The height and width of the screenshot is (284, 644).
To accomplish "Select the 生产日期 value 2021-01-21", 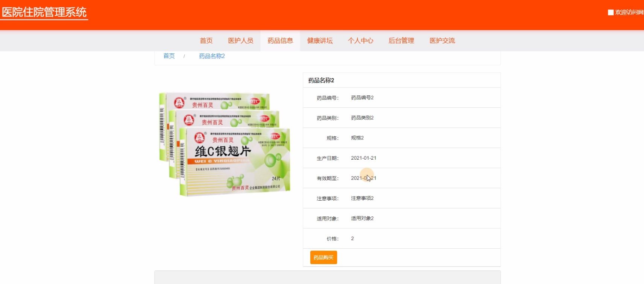I will point(364,158).
